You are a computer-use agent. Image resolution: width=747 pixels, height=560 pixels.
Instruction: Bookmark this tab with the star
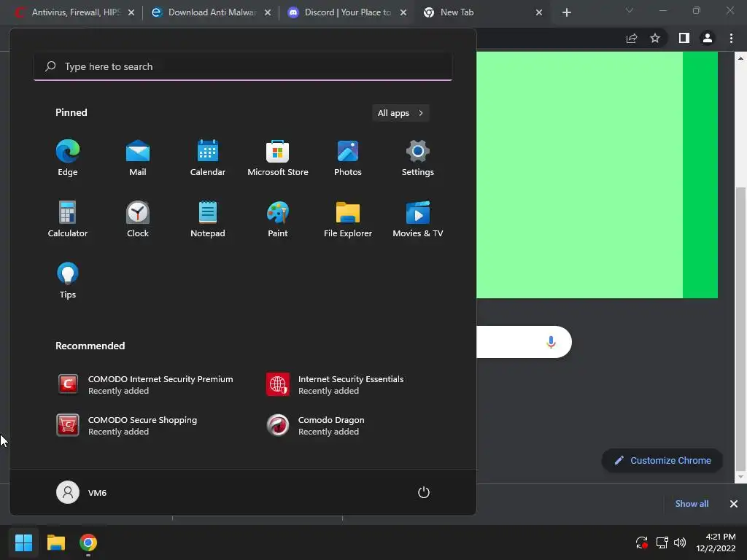click(x=655, y=38)
